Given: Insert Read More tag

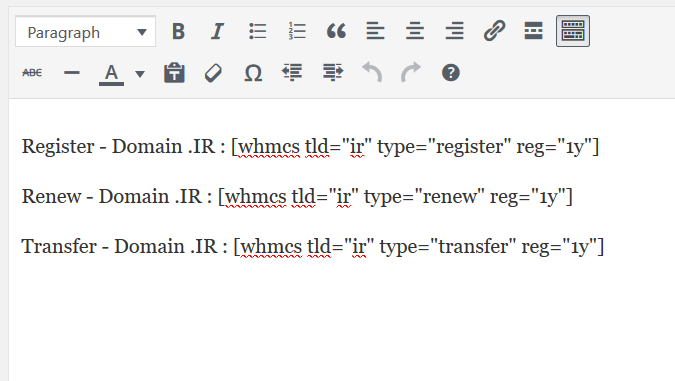Looking at the screenshot, I should coord(533,31).
